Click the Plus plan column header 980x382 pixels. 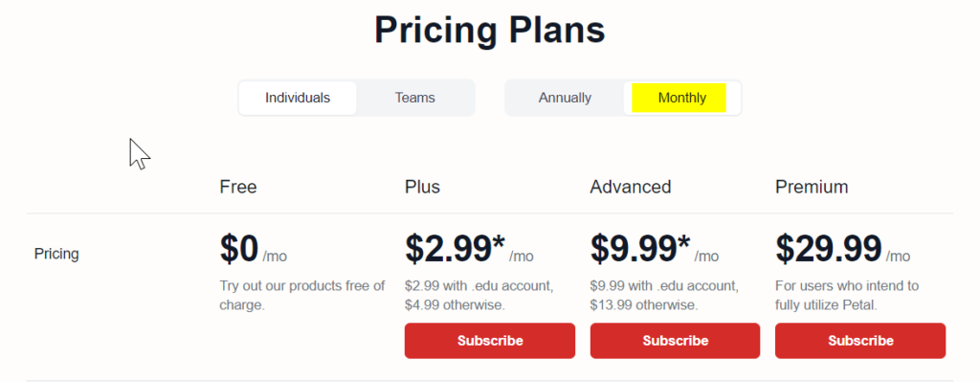click(x=422, y=187)
